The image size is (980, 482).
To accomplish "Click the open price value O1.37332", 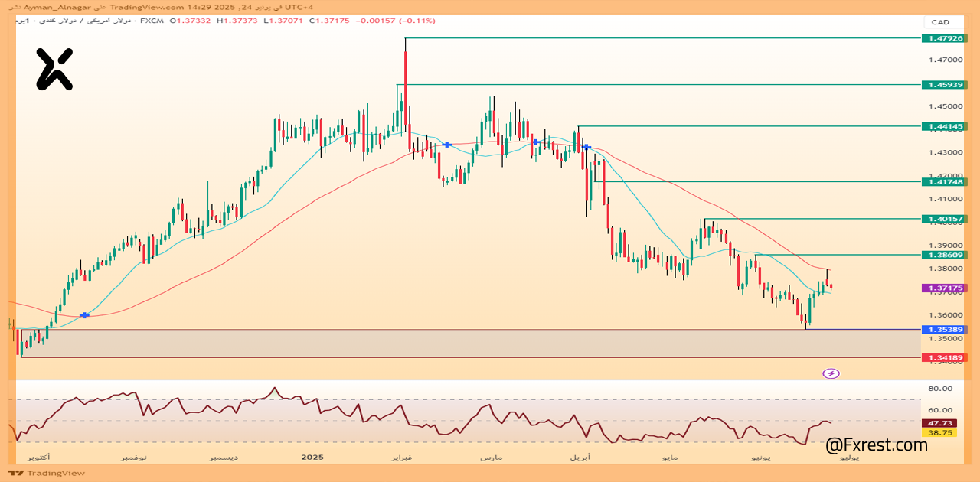I will [x=191, y=21].
